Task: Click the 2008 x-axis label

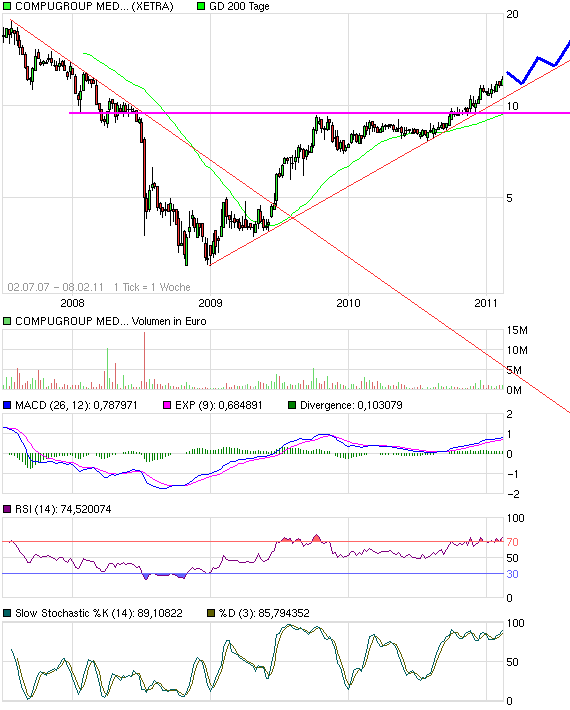Action: click(x=72, y=303)
